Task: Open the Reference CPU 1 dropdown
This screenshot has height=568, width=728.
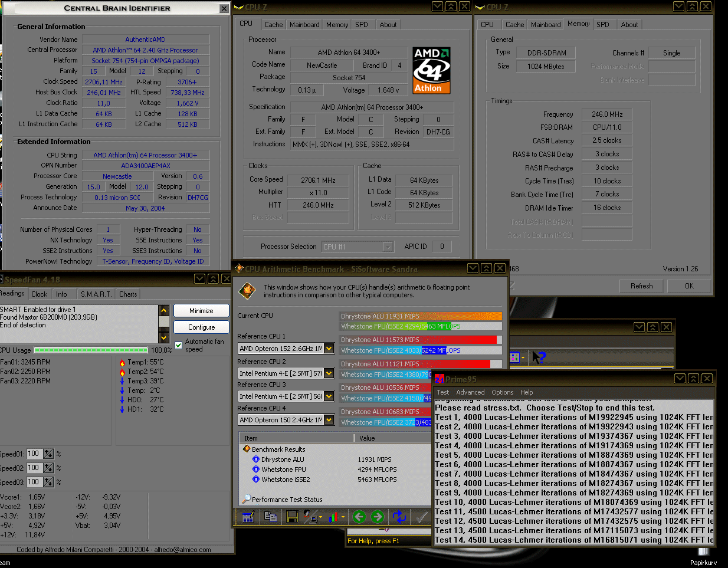Action: 329,349
